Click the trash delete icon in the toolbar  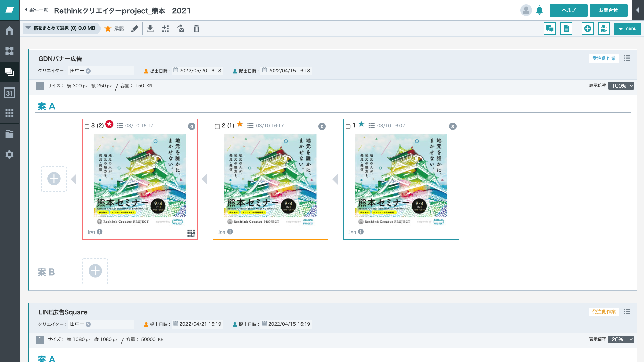(196, 29)
